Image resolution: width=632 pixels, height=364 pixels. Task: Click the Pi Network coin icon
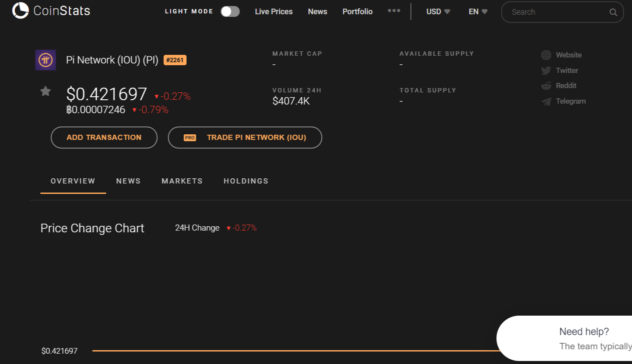click(45, 60)
